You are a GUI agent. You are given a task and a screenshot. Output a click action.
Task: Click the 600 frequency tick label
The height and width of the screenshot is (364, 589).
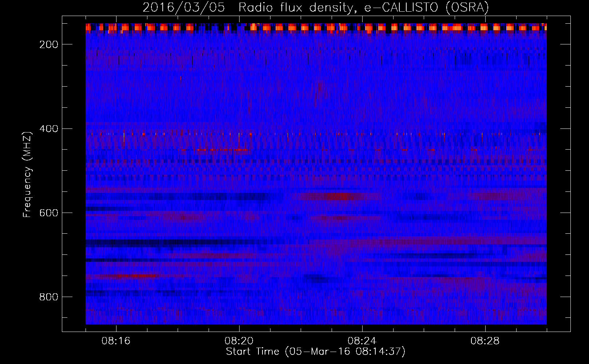[x=49, y=213]
